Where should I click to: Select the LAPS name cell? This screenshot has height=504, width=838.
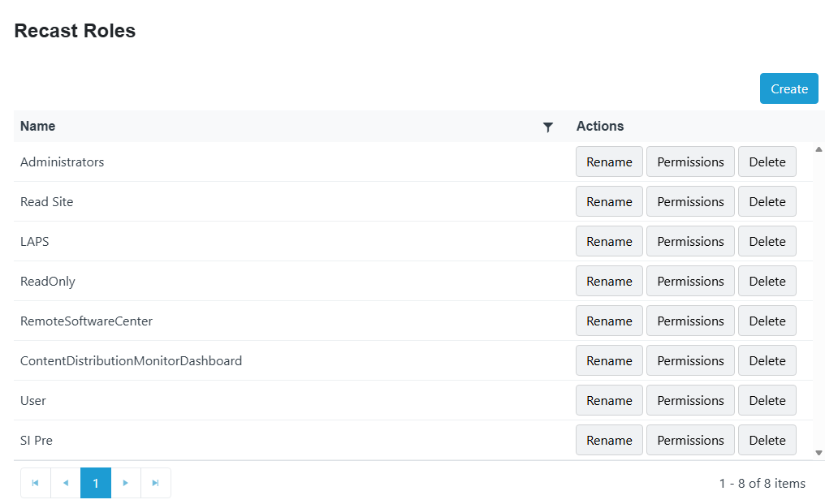[292, 241]
